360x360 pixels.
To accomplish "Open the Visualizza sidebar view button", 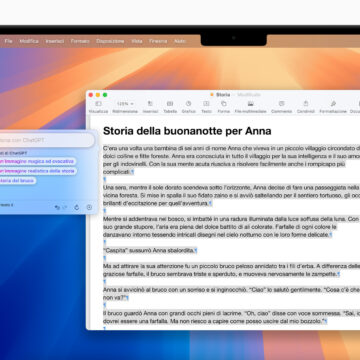I will coord(98,104).
